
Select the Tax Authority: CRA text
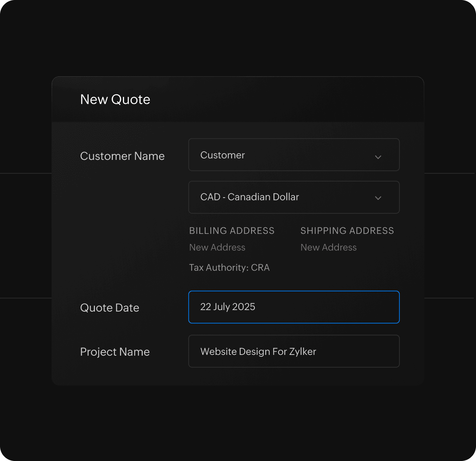tap(229, 267)
